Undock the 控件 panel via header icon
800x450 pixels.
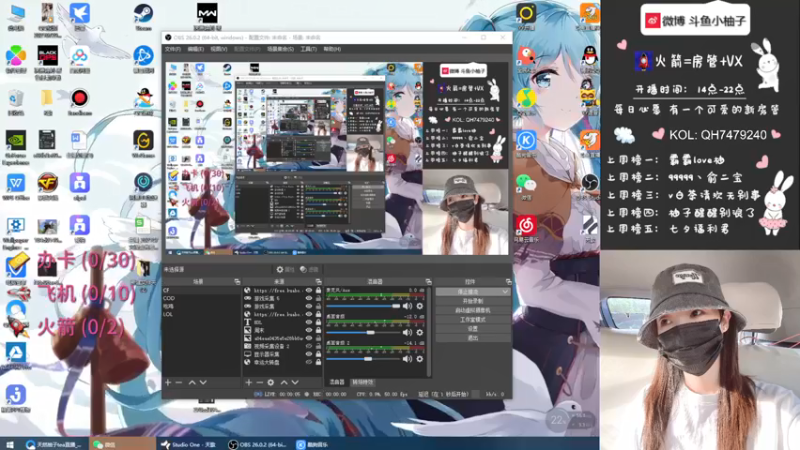tap(508, 282)
